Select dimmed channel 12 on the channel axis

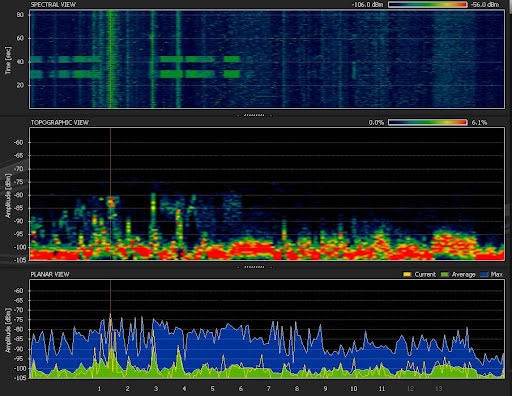pyautogui.click(x=410, y=388)
